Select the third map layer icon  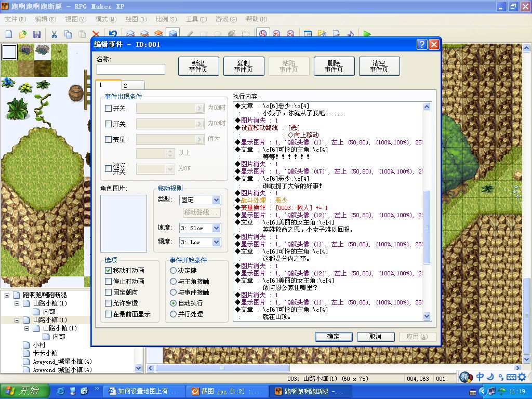[158, 34]
